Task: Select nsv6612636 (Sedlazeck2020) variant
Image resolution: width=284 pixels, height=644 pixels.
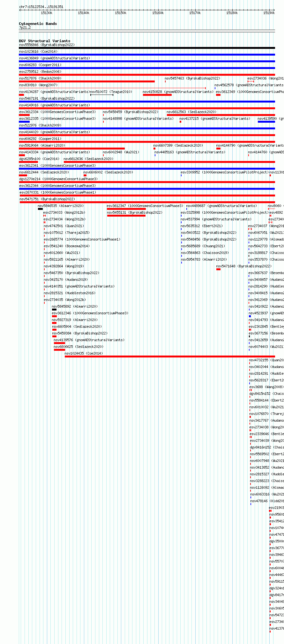Action: coord(88,159)
